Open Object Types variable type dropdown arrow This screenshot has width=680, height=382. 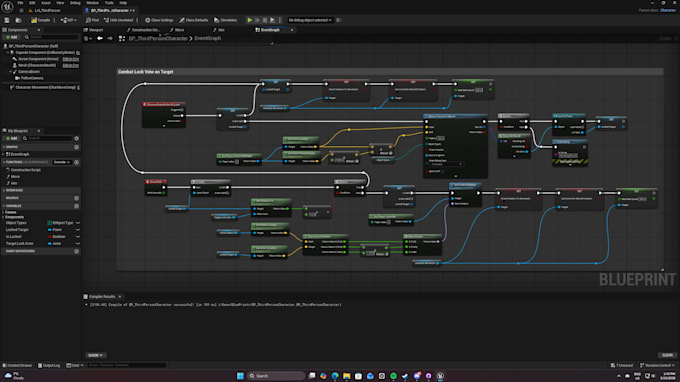point(78,223)
